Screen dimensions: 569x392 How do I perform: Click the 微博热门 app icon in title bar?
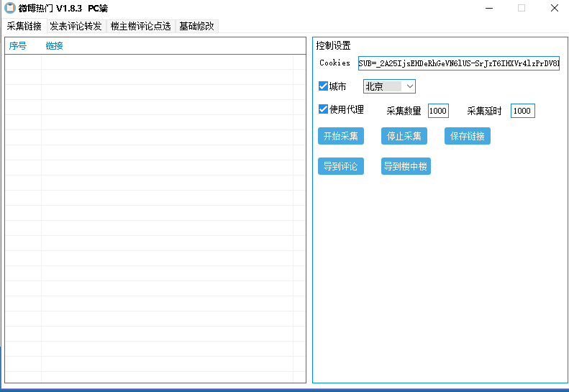click(x=10, y=8)
